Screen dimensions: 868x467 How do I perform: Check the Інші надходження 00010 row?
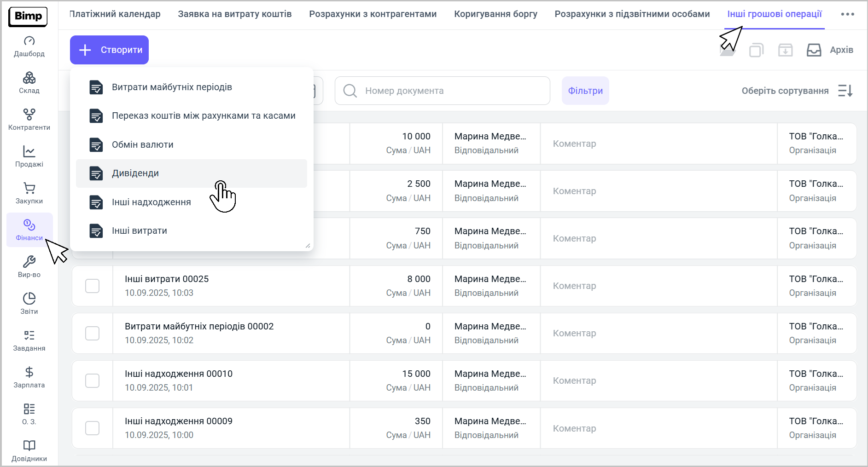(93, 381)
